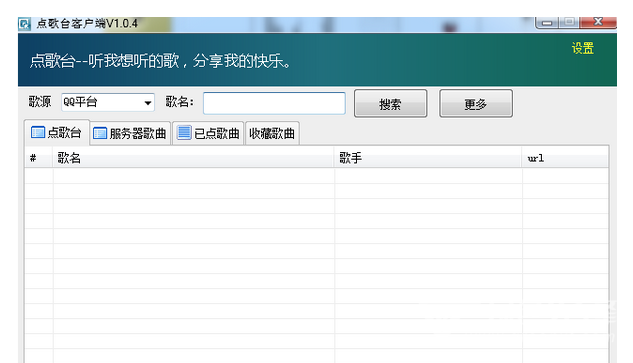This screenshot has height=363, width=633.
Task: Open the 设置 settings link
Action: (583, 48)
